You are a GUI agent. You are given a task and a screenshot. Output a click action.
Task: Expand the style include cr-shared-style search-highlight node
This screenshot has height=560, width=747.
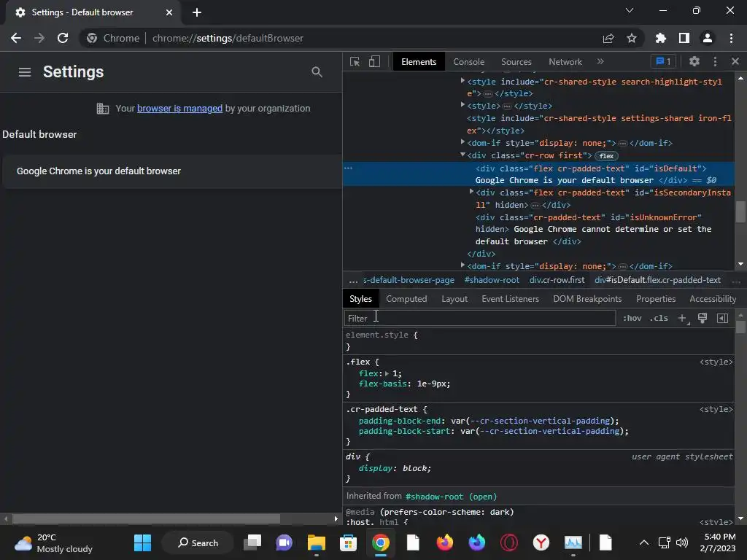point(462,81)
